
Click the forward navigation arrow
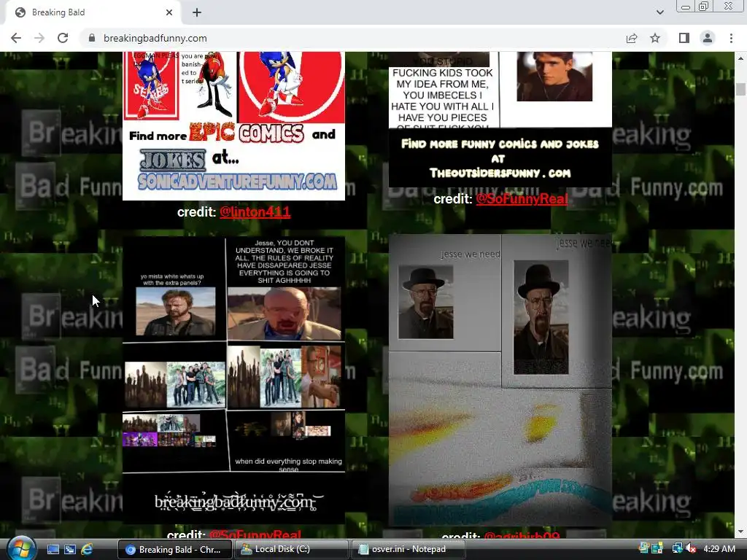39,38
